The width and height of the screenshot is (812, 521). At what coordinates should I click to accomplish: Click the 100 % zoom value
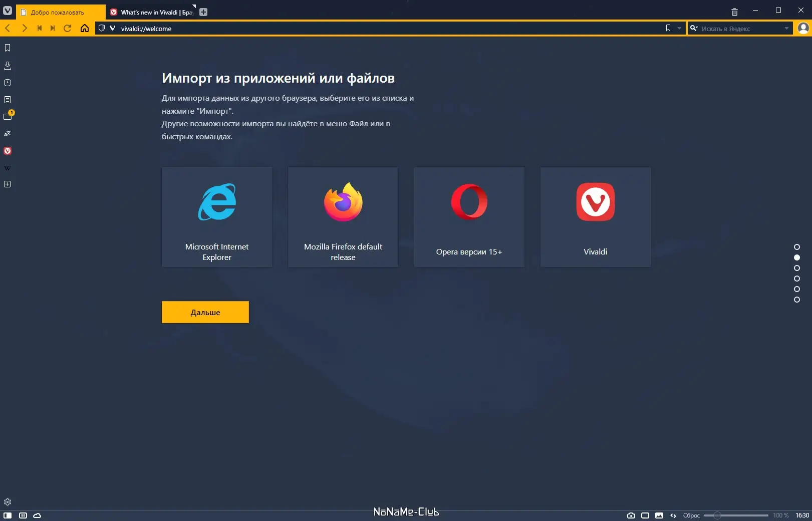780,515
